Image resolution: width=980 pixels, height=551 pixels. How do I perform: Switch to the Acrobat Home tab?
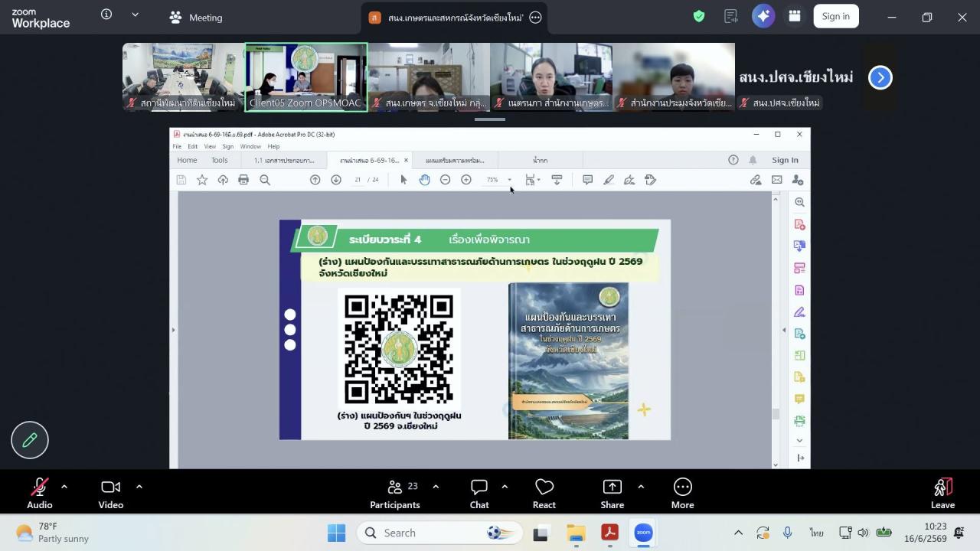[x=187, y=160]
